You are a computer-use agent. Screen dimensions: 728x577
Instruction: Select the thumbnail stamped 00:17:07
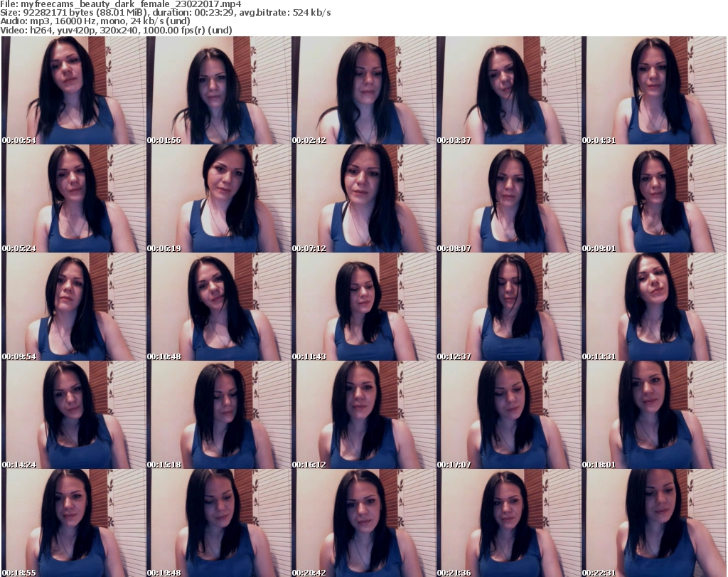click(x=509, y=415)
